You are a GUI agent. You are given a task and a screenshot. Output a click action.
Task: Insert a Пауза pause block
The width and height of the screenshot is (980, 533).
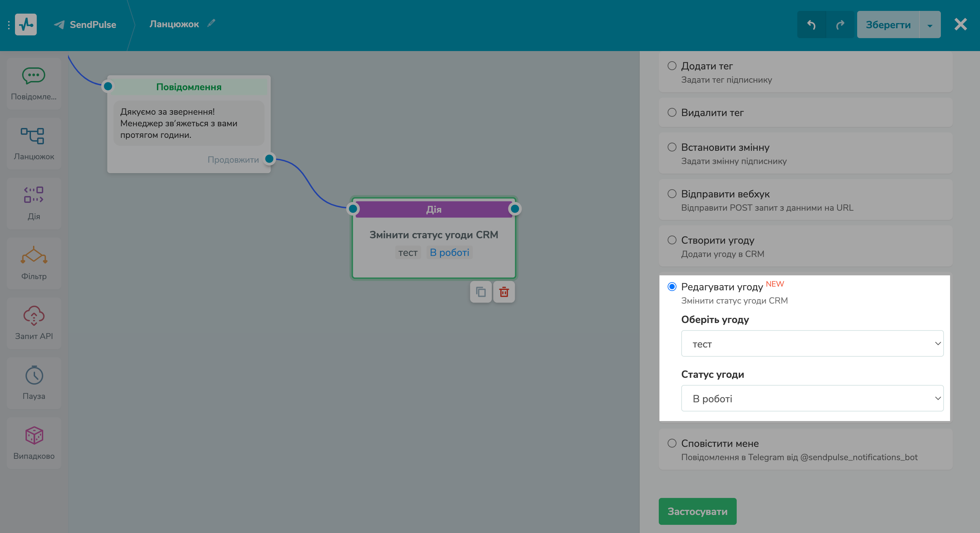pos(33,383)
